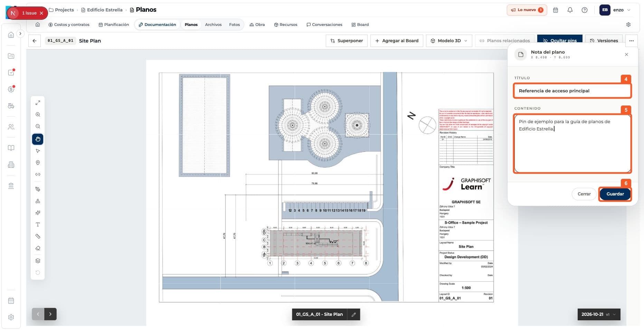644x330 pixels.
Task: Select the ruler measure tool
Action: click(x=38, y=236)
